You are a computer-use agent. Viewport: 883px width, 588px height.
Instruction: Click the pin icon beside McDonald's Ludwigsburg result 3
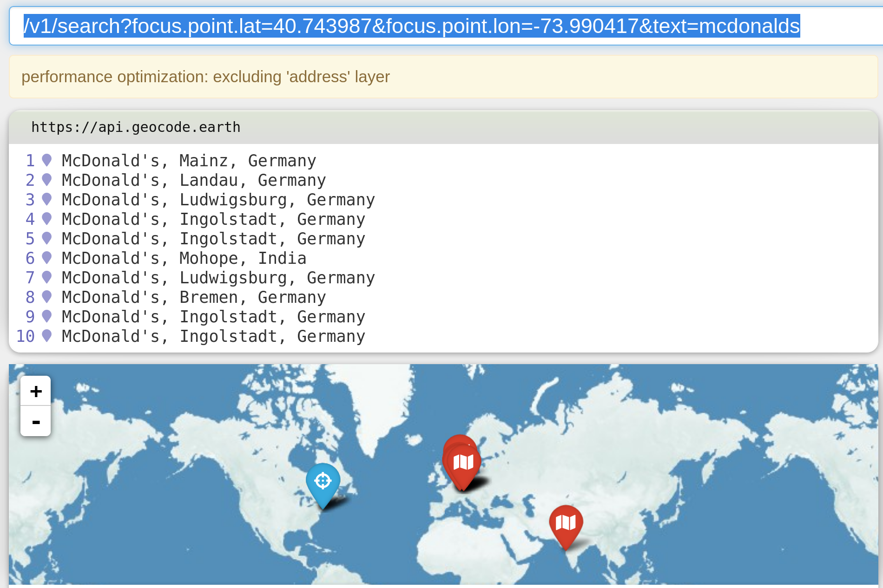tap(46, 199)
